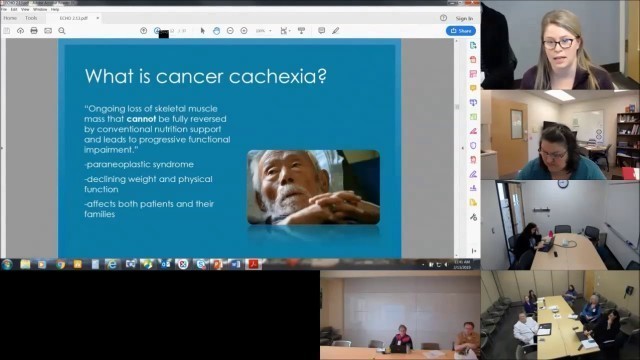Viewport: 640px width, 360px height.
Task: Click the '-paraneoplastic syndrome' bullet text
Action: click(x=139, y=164)
